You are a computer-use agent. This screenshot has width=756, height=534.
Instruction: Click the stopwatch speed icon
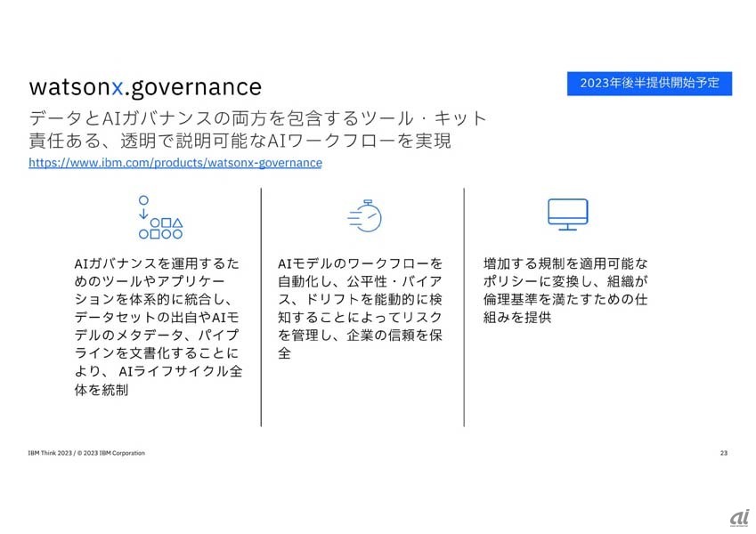pos(364,215)
